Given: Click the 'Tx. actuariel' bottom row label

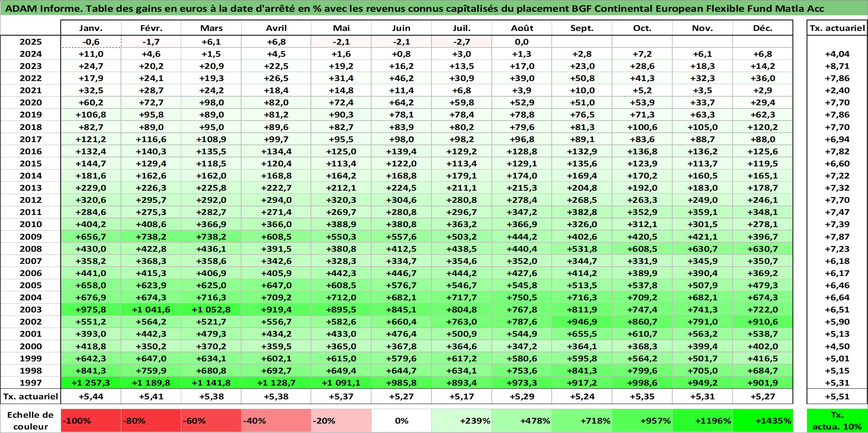Looking at the screenshot, I should (x=31, y=397).
